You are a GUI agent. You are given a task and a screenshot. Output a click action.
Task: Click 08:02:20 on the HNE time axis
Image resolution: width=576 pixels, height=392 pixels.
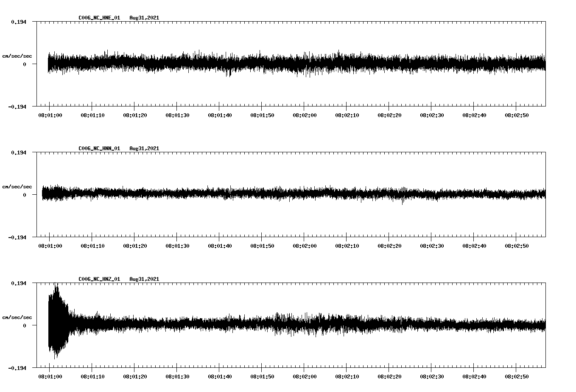coord(389,115)
